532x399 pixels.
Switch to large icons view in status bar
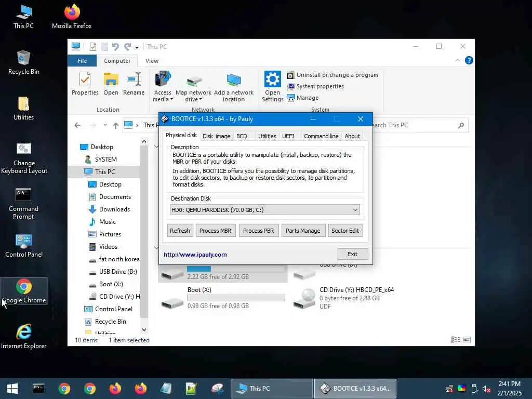pyautogui.click(x=467, y=340)
